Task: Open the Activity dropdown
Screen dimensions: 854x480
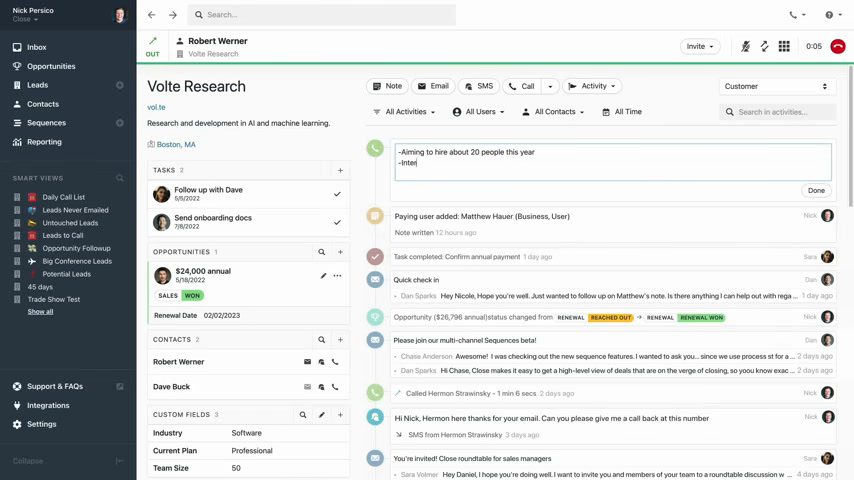Action: 592,86
